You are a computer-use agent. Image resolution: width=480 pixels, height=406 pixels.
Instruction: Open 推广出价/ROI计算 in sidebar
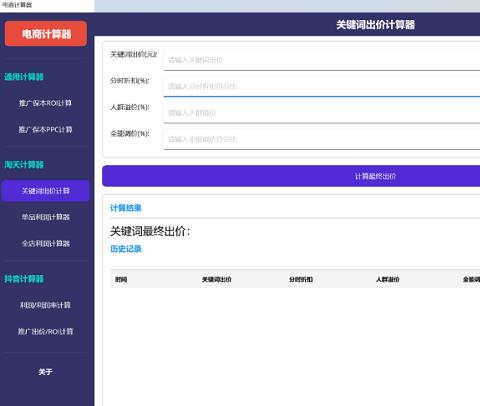tap(45, 331)
